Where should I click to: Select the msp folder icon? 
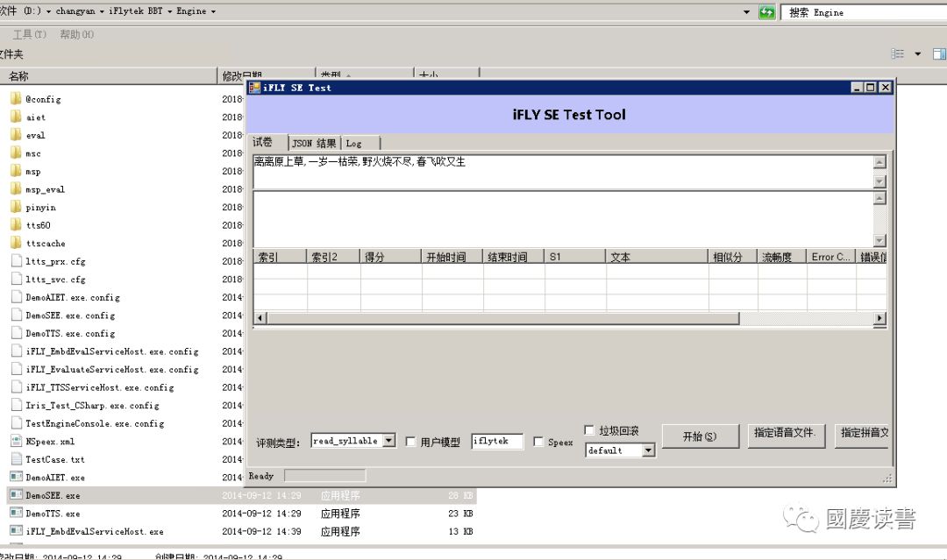17,171
